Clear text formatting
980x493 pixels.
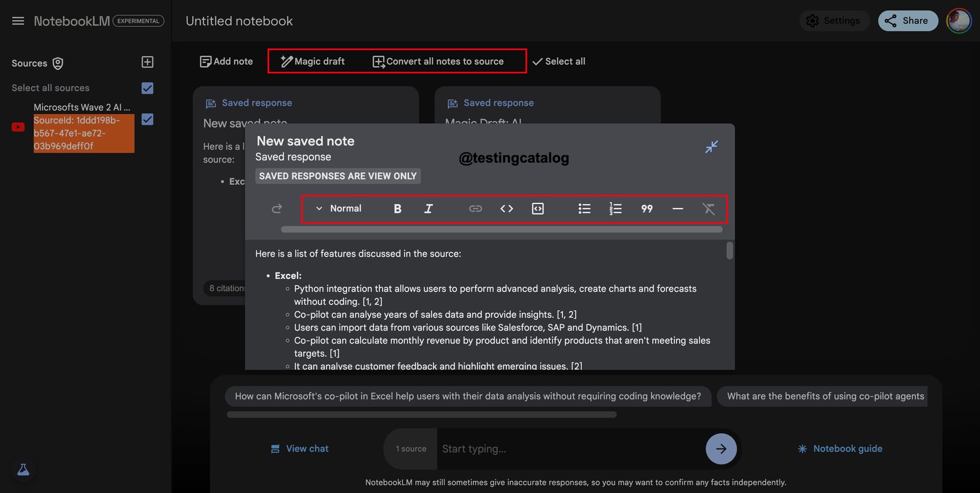(709, 209)
